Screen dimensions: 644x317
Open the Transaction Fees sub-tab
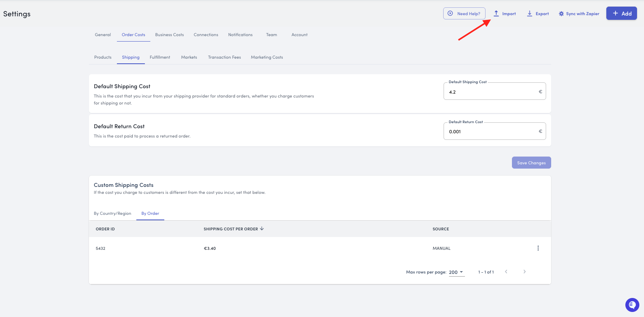click(225, 57)
